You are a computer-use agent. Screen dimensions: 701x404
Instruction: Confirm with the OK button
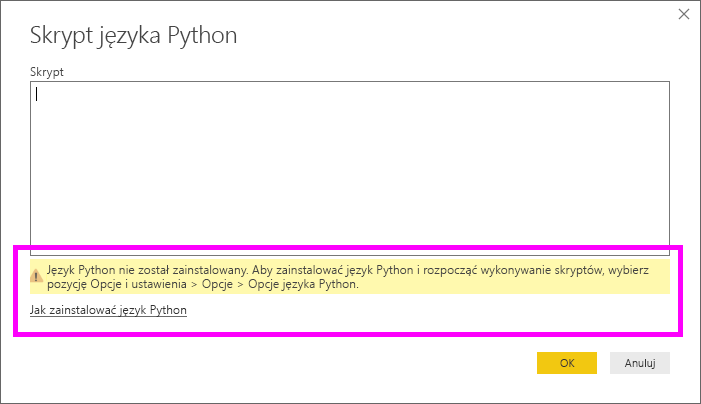pyautogui.click(x=567, y=363)
